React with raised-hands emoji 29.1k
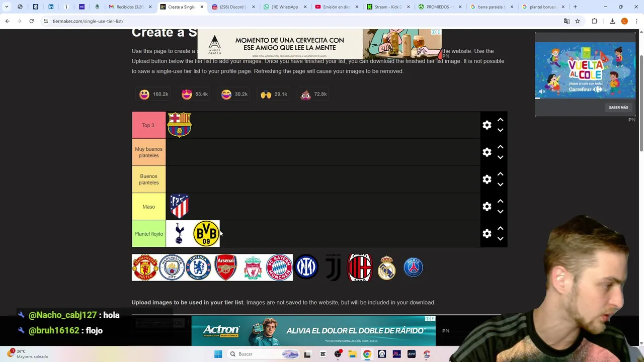The height and width of the screenshot is (362, 644). point(274,94)
